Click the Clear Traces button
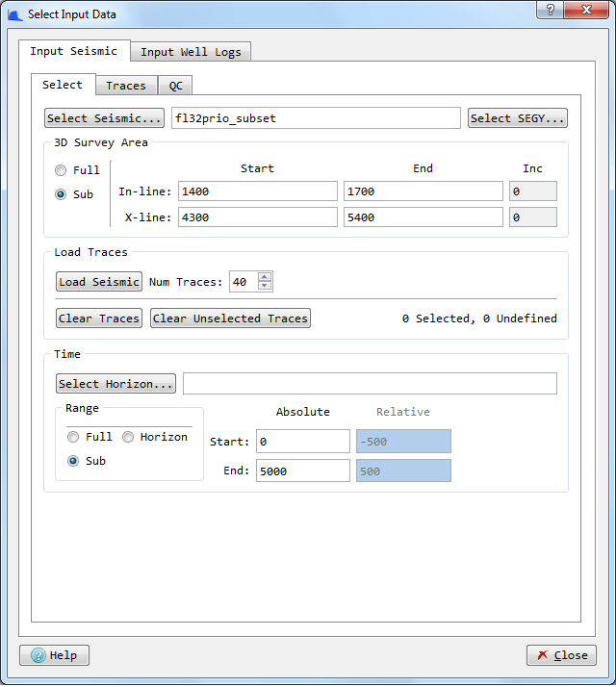 (x=99, y=318)
